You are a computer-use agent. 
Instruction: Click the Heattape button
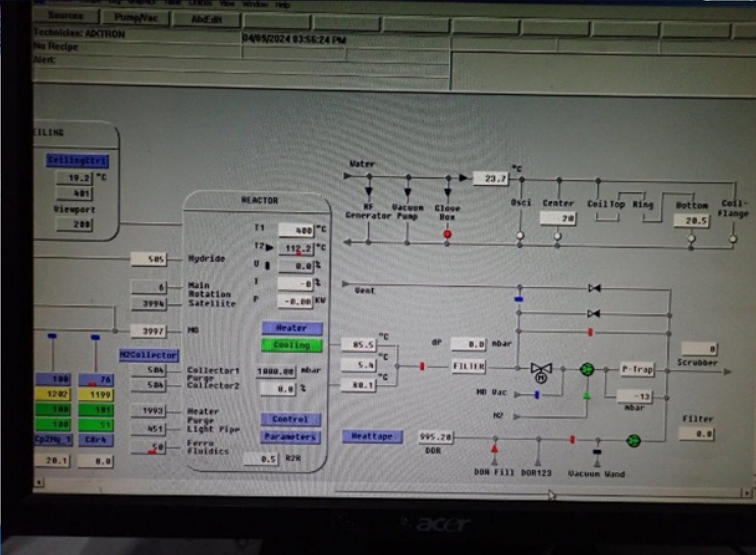pos(372,436)
